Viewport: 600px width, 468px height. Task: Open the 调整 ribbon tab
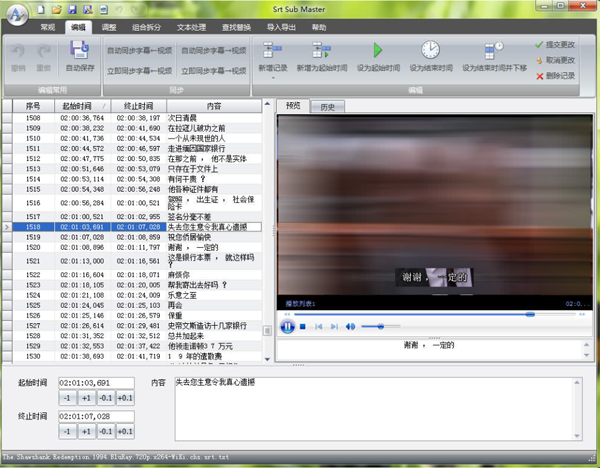pos(109,28)
